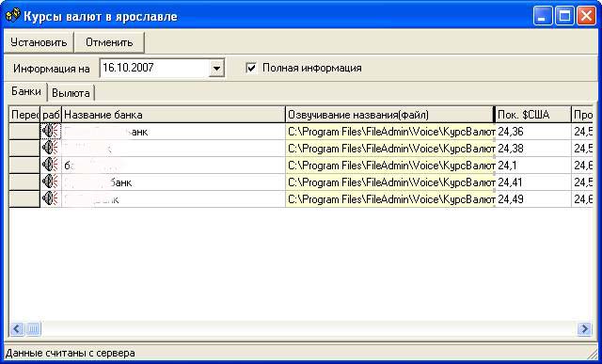Click the file path cell in the 24,38 row
Image resolution: width=602 pixels, height=364 pixels.
390,149
